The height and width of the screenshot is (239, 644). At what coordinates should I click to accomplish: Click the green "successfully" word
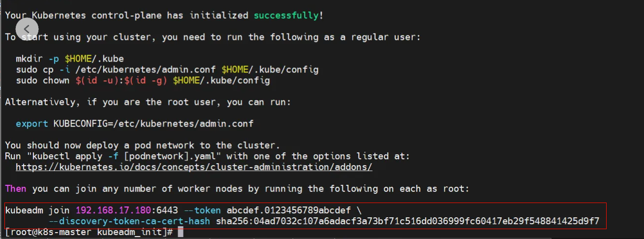point(286,15)
